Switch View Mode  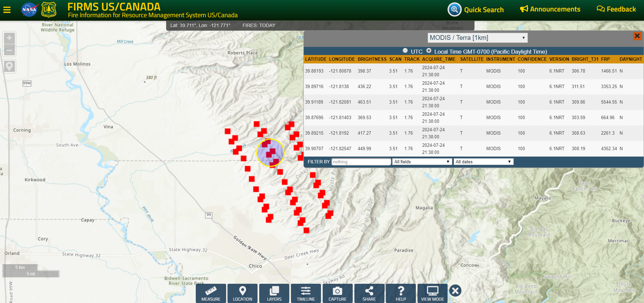pyautogui.click(x=432, y=293)
